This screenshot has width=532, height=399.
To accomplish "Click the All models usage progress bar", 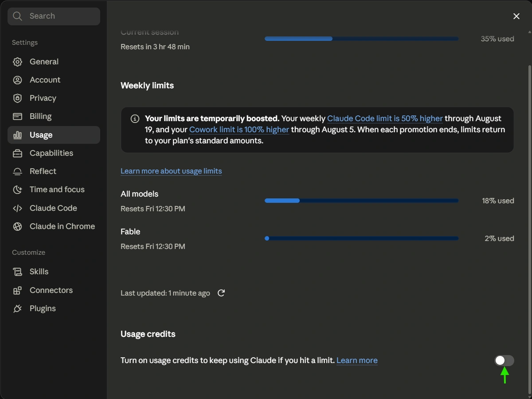I will (361, 201).
